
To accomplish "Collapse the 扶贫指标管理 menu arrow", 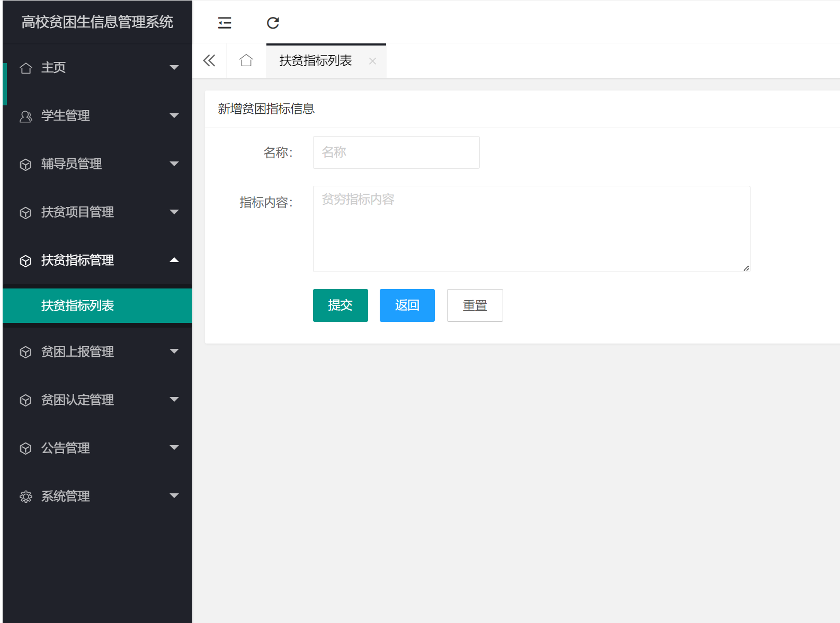I will pyautogui.click(x=174, y=260).
